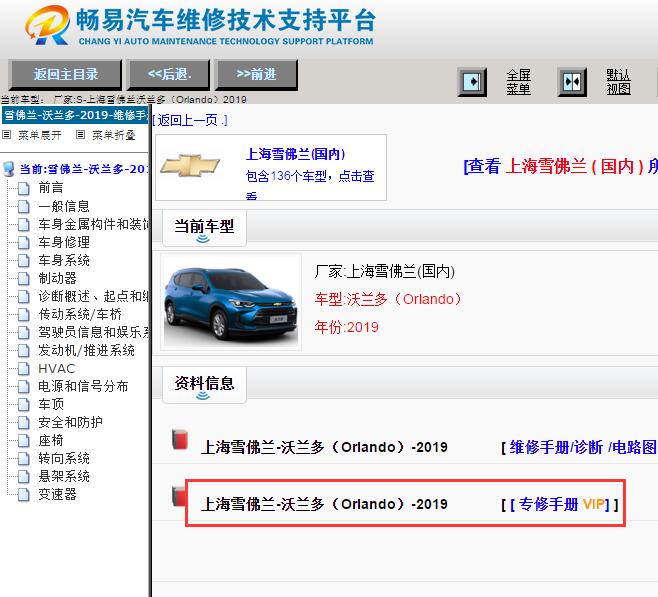Viewport: 658px width, 597px height.
Task: Click the page icon beside 悬架系统
Action: tap(24, 477)
